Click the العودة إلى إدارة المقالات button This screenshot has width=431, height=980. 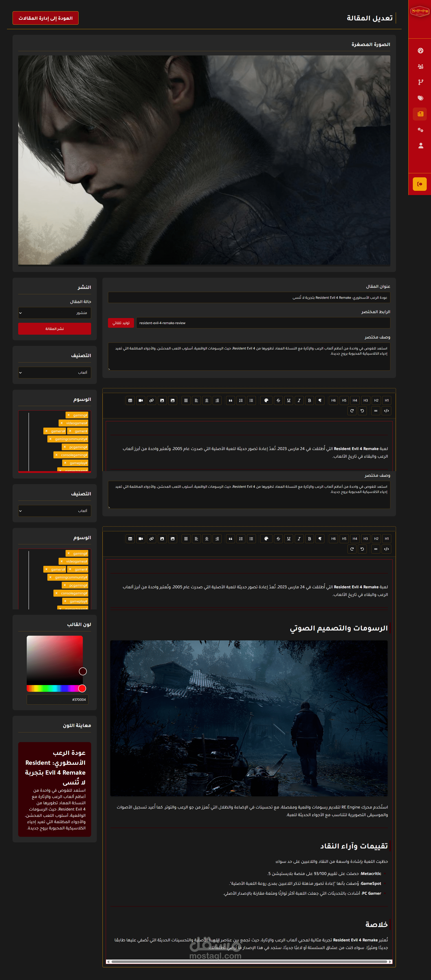pyautogui.click(x=45, y=18)
